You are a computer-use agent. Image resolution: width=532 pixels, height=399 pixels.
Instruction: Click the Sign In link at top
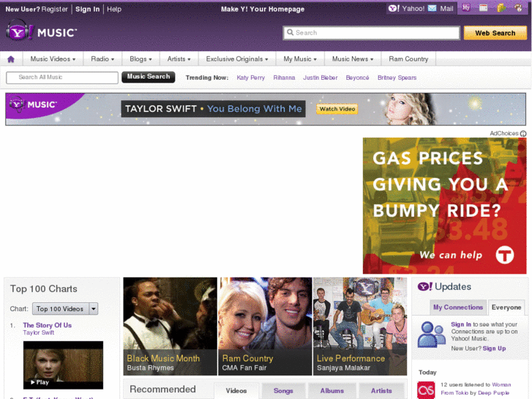88,10
